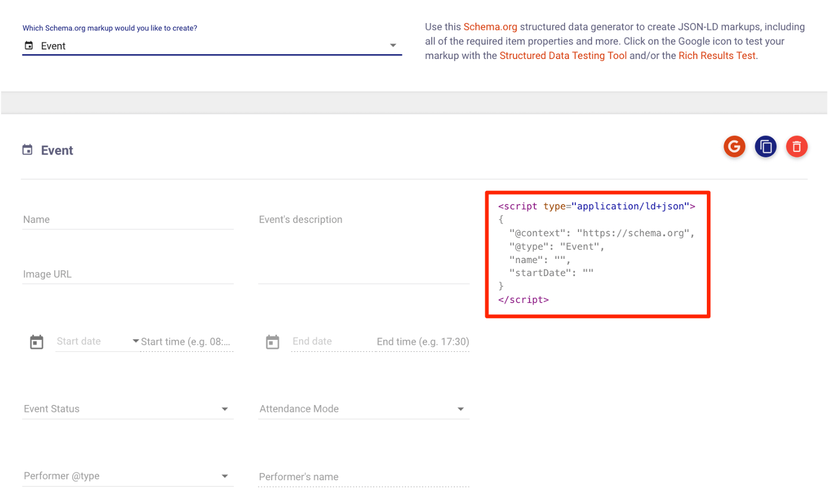
Task: Click the Event's description text area
Action: tap(364, 247)
